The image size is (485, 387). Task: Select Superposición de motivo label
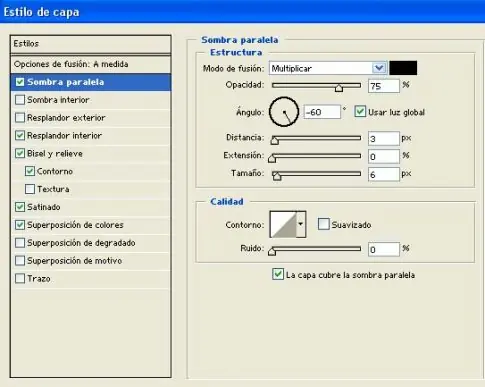click(74, 261)
